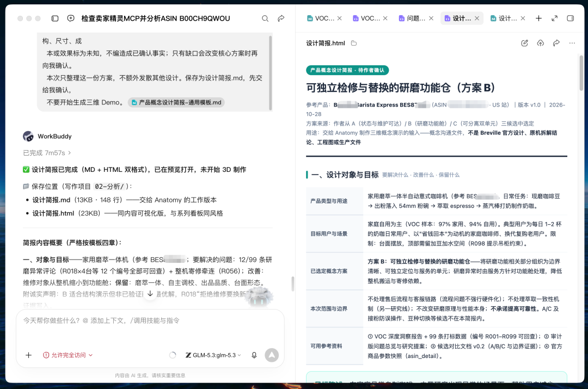Screen dimensions: 588x389
Task: Click the WorkBuddy avatar
Action: 28,136
